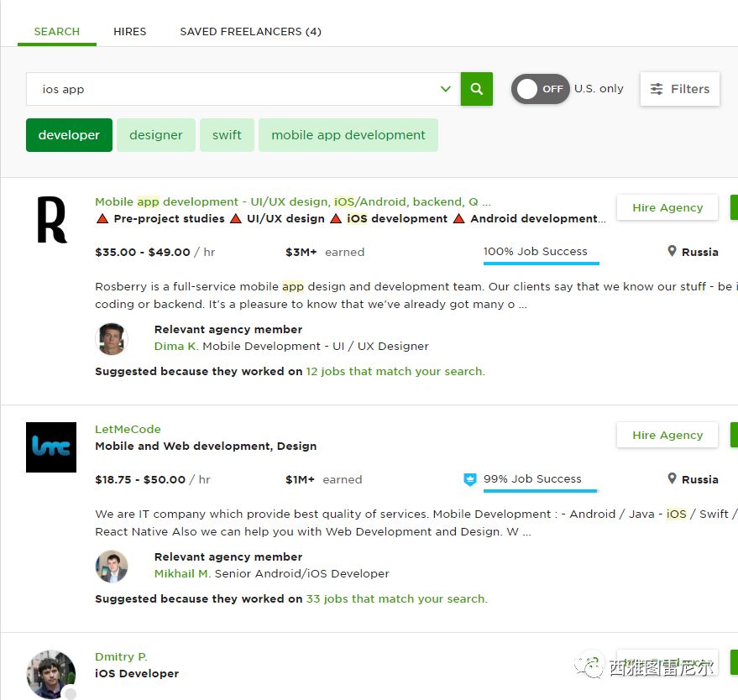Switch to the SEARCH tab
Image resolution: width=738 pixels, height=700 pixels.
tap(57, 32)
